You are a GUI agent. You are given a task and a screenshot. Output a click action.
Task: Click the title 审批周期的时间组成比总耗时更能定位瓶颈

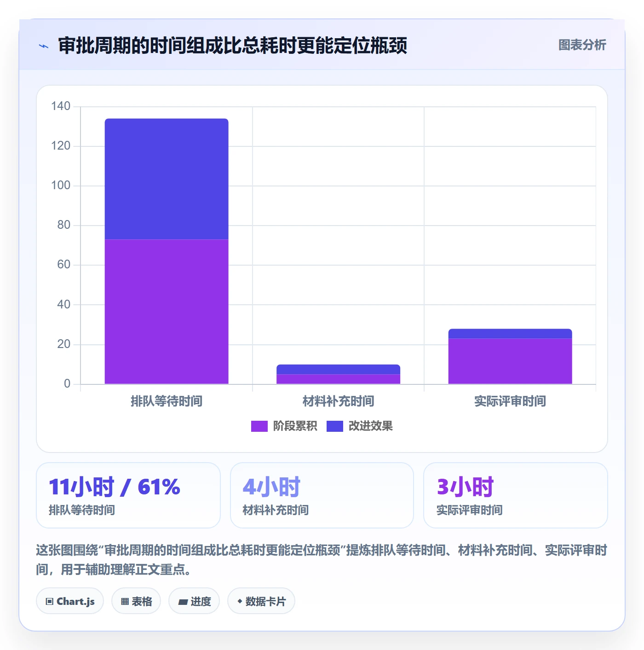(x=233, y=46)
